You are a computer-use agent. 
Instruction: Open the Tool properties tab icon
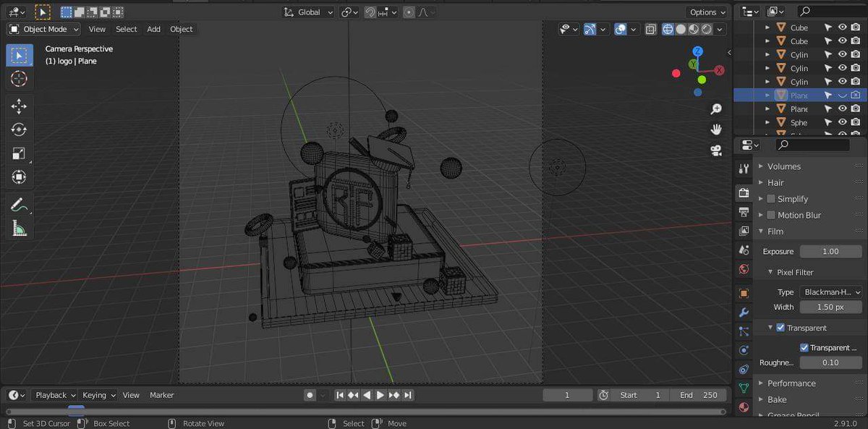pyautogui.click(x=744, y=169)
